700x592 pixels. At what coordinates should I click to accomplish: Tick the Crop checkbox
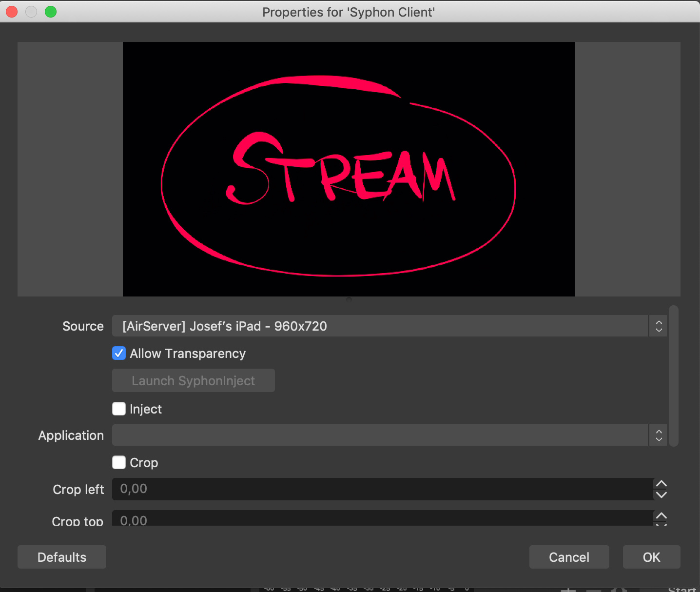(x=119, y=462)
